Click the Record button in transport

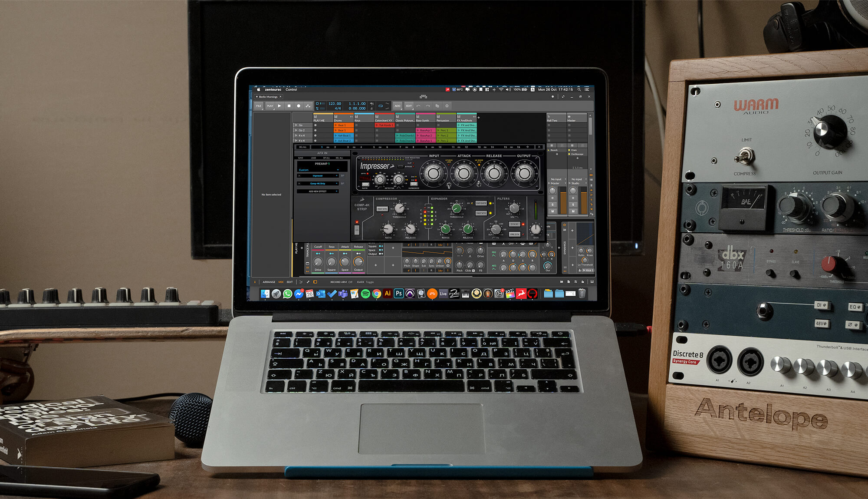pyautogui.click(x=299, y=106)
